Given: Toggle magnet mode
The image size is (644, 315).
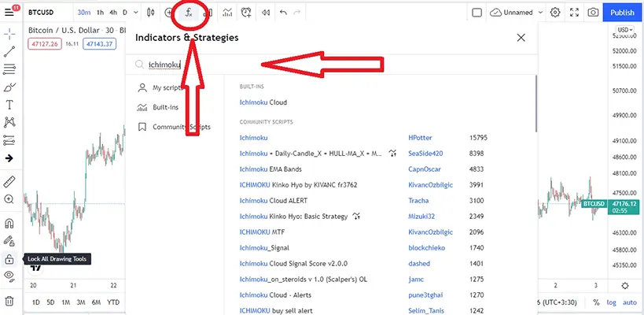Looking at the screenshot, I should pyautogui.click(x=9, y=224).
